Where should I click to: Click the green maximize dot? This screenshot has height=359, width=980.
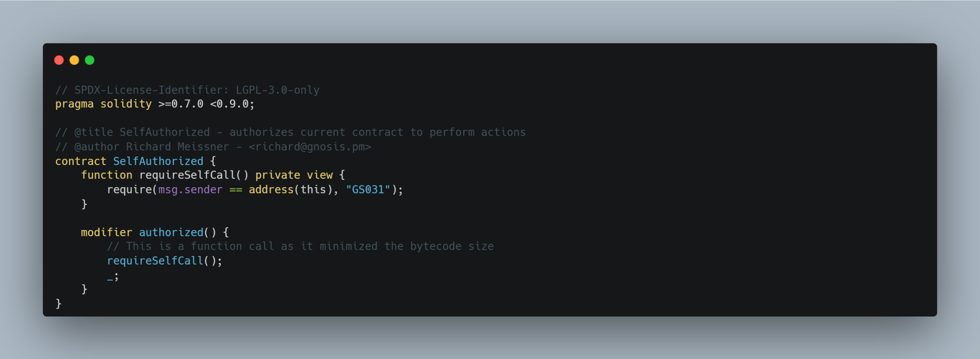pos(90,60)
